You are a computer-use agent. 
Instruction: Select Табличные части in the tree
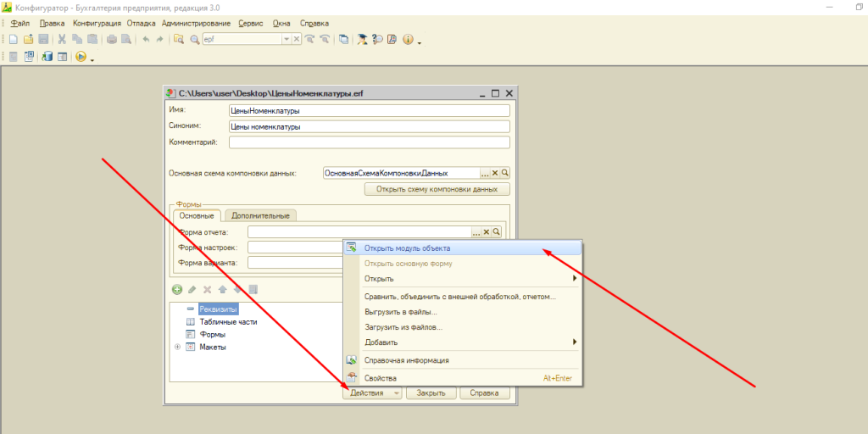(x=228, y=322)
